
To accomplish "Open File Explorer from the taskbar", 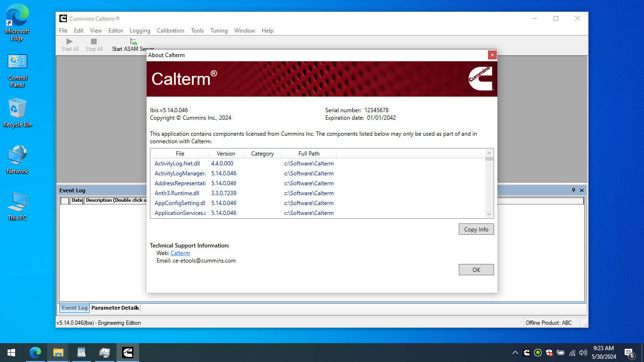I will [x=58, y=353].
